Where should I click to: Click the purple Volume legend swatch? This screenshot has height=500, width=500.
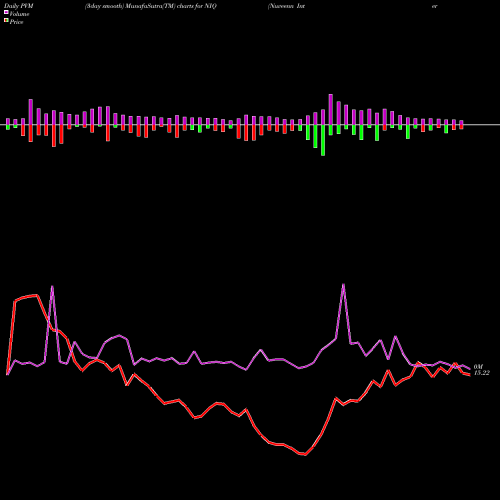(x=6, y=13)
